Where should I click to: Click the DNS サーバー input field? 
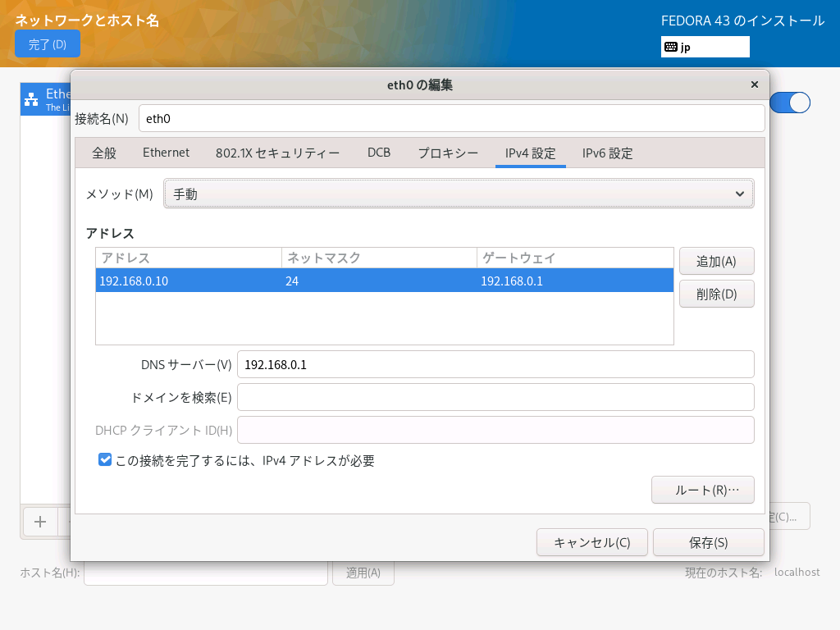(x=495, y=364)
